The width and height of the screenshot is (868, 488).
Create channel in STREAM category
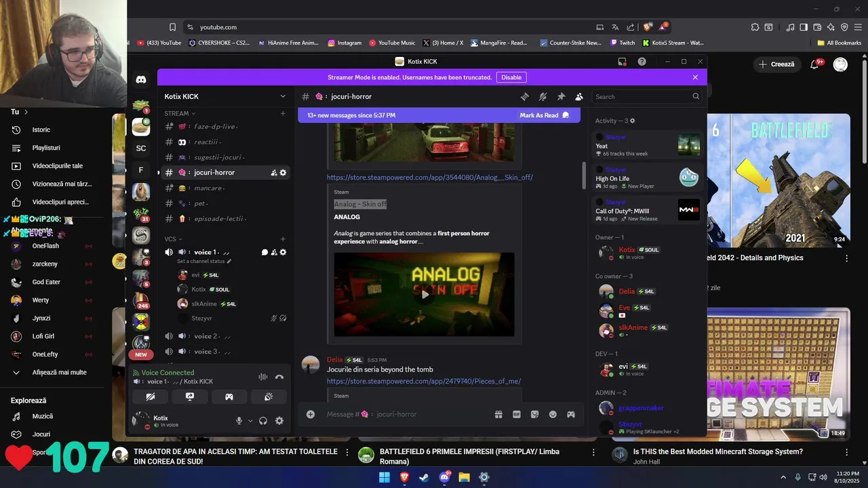tap(283, 113)
